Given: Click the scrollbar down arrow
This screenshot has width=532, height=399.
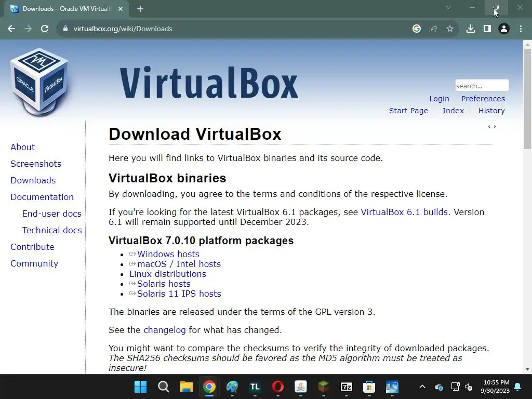Looking at the screenshot, I should click(527, 369).
